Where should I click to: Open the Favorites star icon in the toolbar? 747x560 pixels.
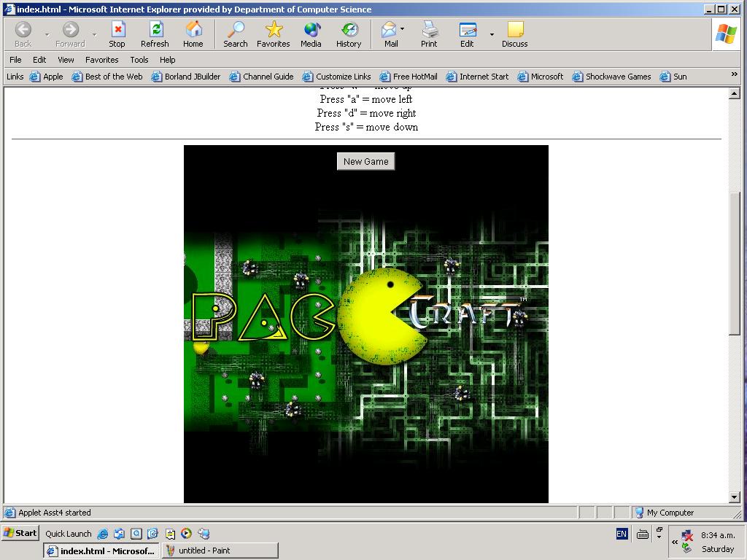pos(274,34)
